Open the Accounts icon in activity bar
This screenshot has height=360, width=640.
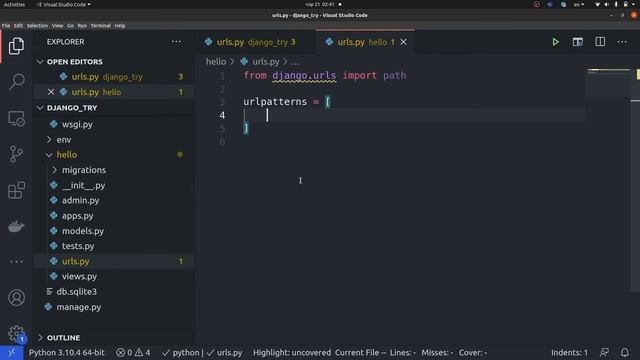[x=16, y=298]
